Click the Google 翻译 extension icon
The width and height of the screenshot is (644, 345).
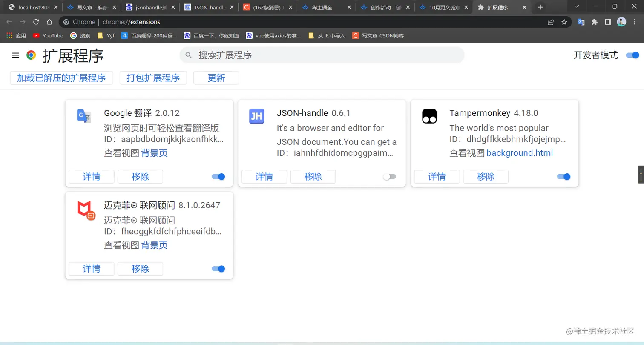pyautogui.click(x=84, y=116)
